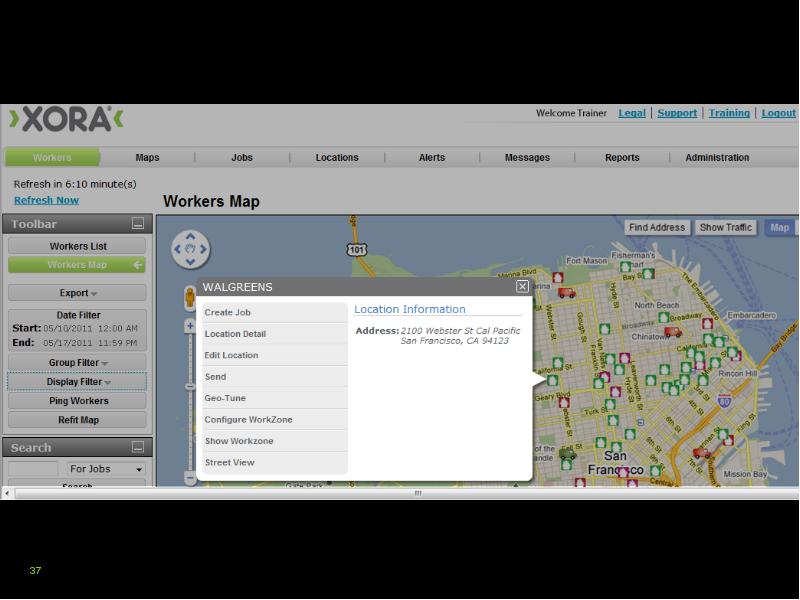Switch to the Locations tab

pos(337,158)
